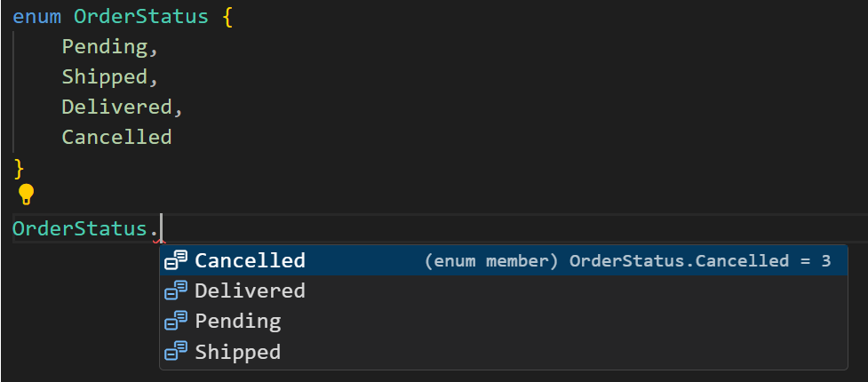This screenshot has height=382, width=868.
Task: Click OrderStatus name in the enum declaration
Action: [x=141, y=17]
